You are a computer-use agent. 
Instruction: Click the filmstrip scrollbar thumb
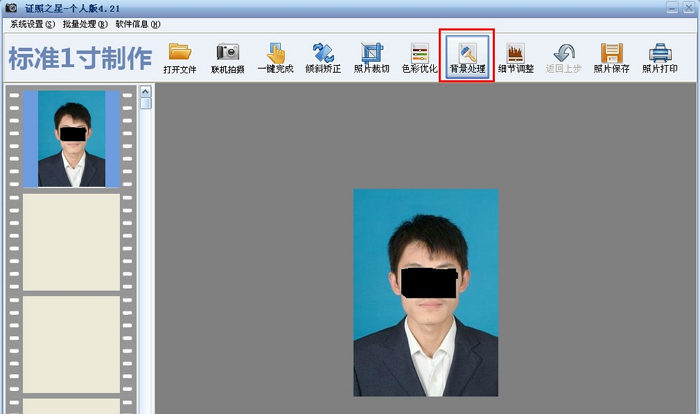click(x=146, y=104)
